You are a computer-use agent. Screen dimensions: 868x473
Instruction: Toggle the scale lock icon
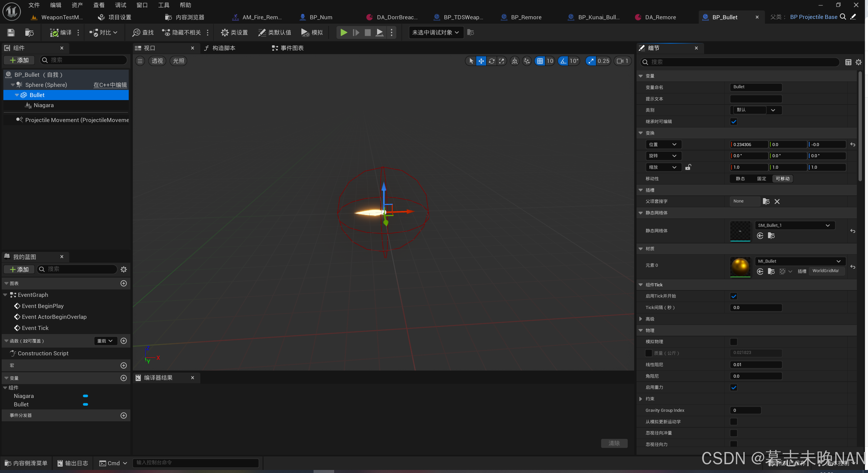[688, 167]
